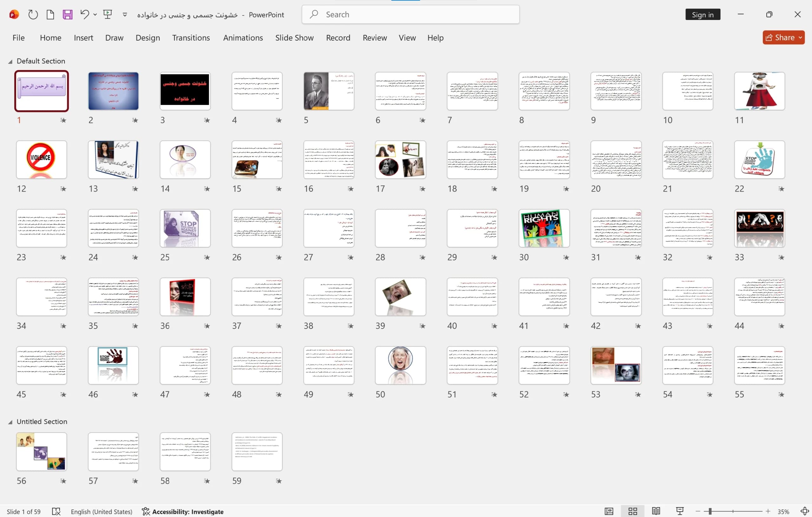
Task: Open the File menu
Action: (x=18, y=38)
